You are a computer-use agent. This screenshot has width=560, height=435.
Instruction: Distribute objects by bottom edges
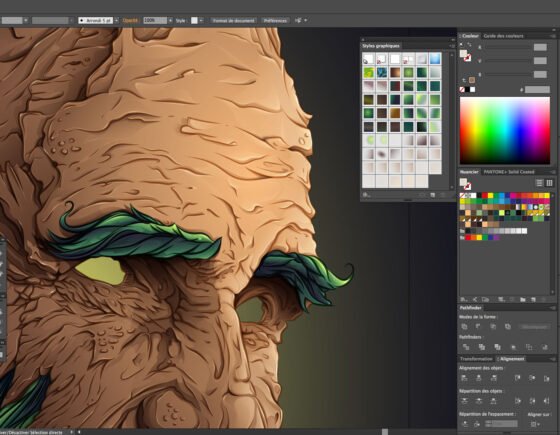(494, 401)
